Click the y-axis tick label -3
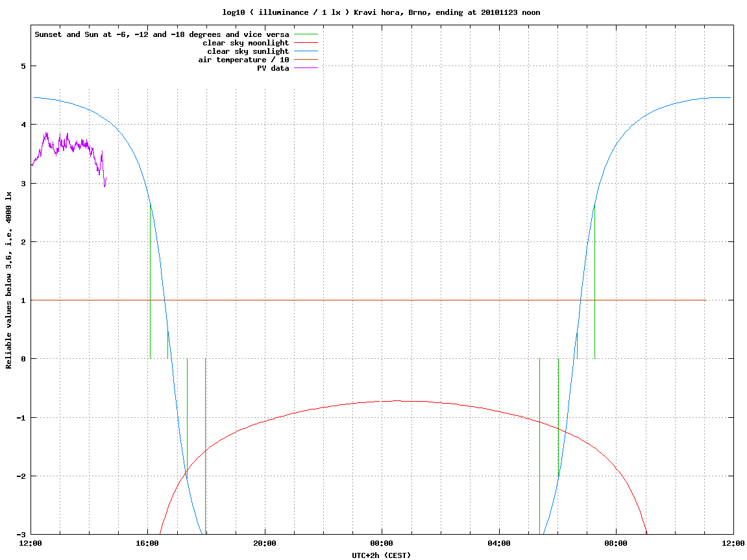Image resolution: width=747 pixels, height=560 pixels. [21, 535]
